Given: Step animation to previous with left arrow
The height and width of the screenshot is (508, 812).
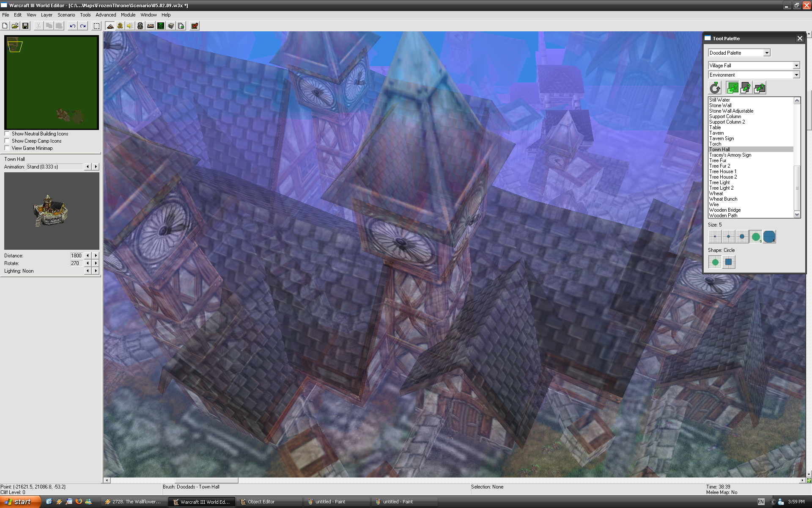Looking at the screenshot, I should click(88, 167).
